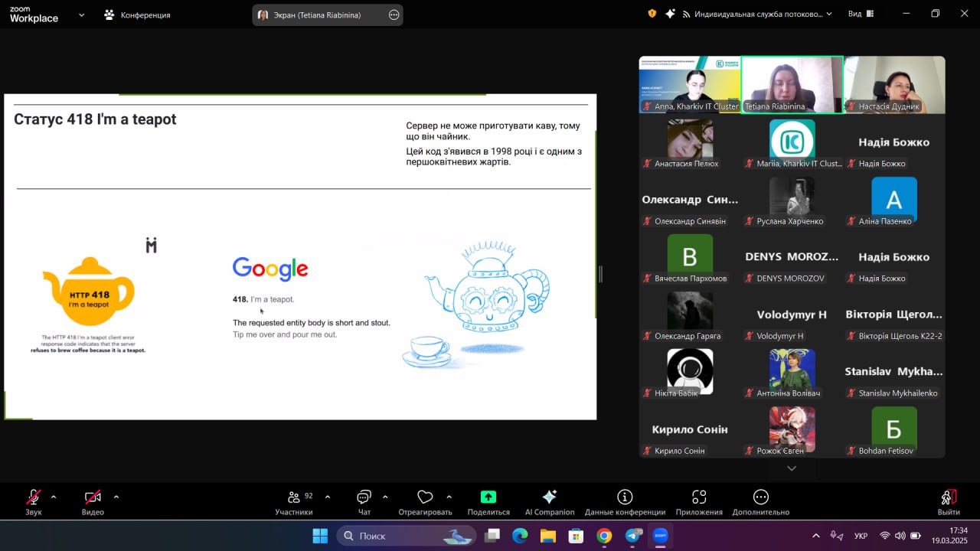Screen dimensions: 980x551
Task: Click the security shield icon
Action: pos(652,14)
